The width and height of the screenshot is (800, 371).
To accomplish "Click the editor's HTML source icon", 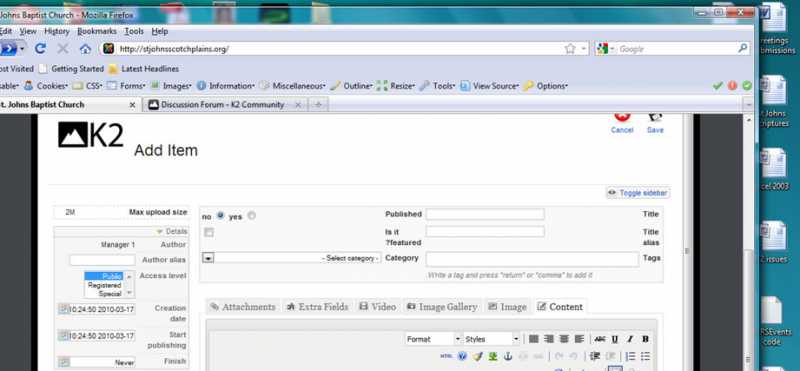I will point(446,356).
